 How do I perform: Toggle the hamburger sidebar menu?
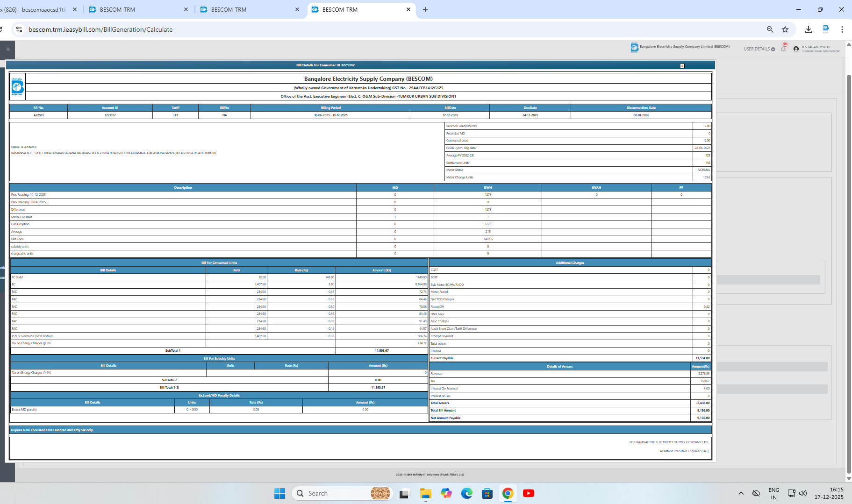point(8,49)
